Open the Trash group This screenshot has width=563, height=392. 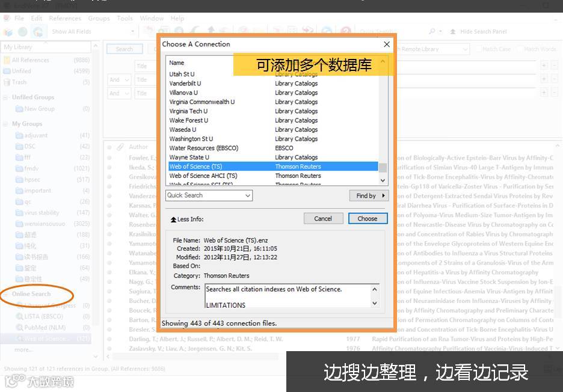46,82
